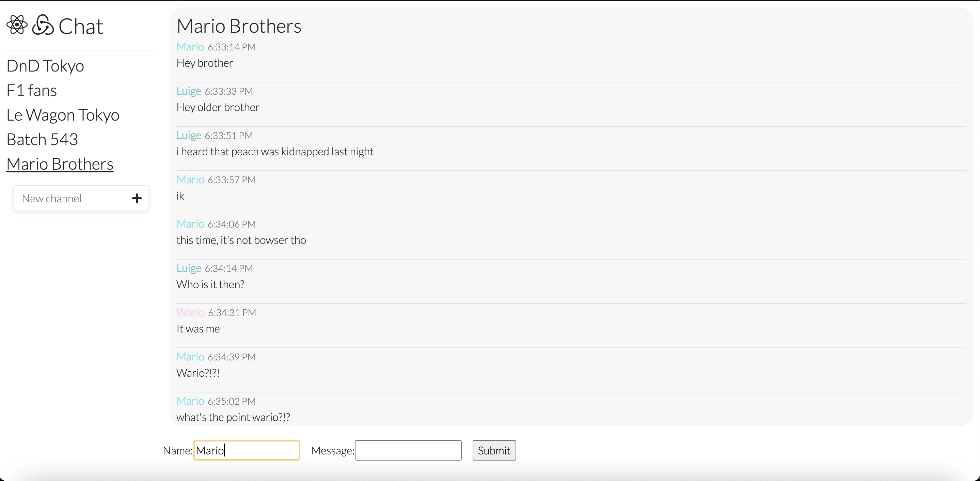The width and height of the screenshot is (980, 481).
Task: Open the DnD Tokyo channel
Action: pyautogui.click(x=45, y=66)
